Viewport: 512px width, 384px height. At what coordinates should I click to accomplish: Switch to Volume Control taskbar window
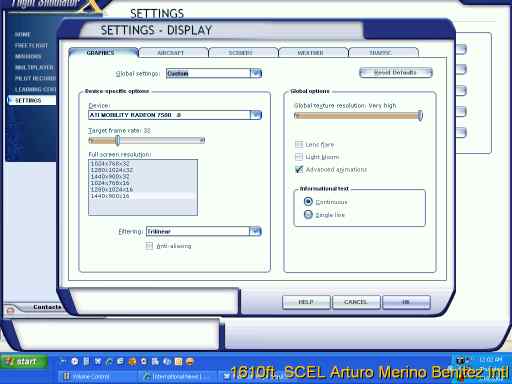97,377
